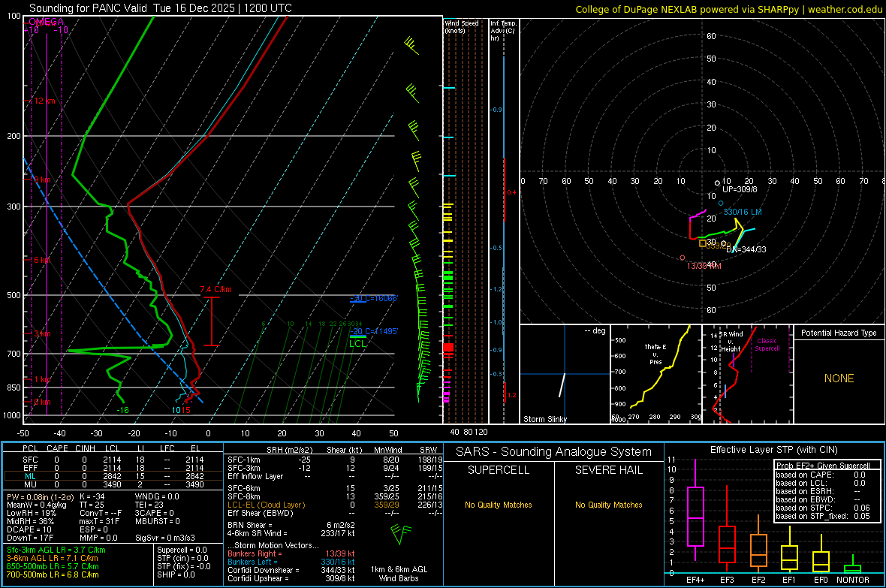This screenshot has width=886, height=588.
Task: Click the Eff Shear (EBWD) row
Action: (336, 513)
